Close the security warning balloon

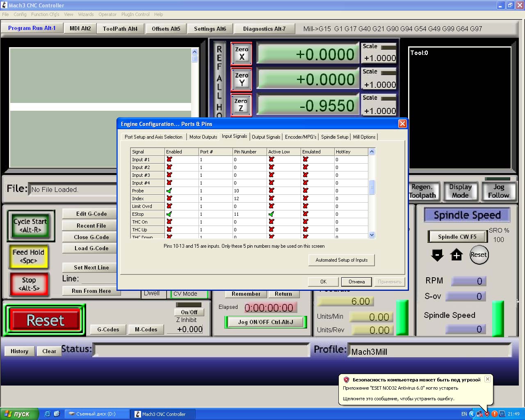(488, 379)
